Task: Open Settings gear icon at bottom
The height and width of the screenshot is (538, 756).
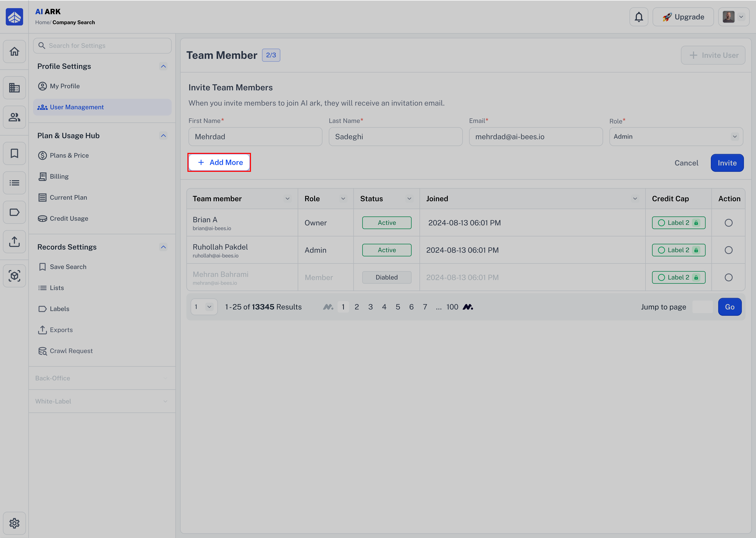Action: click(14, 523)
